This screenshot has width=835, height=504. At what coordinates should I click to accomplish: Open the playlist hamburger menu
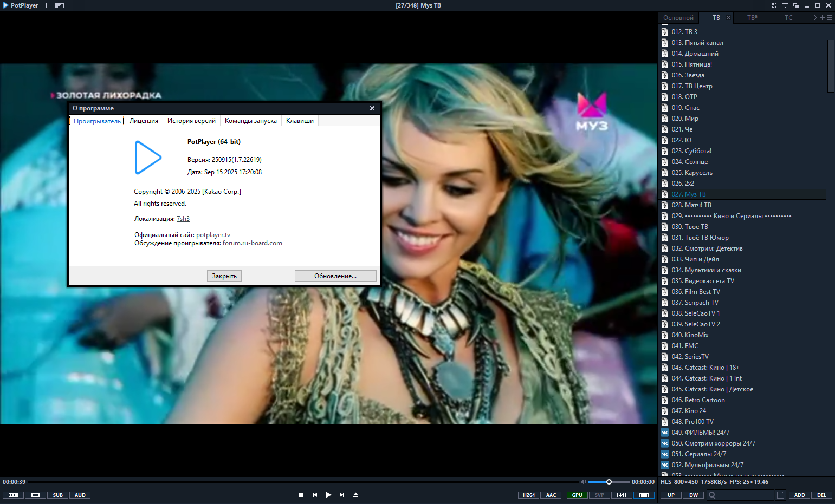[x=830, y=18]
